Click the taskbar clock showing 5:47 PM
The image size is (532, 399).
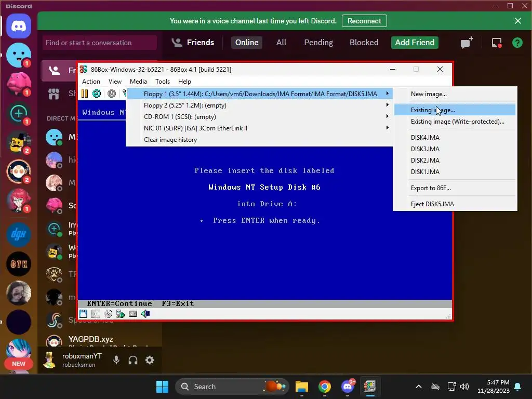[x=494, y=387]
